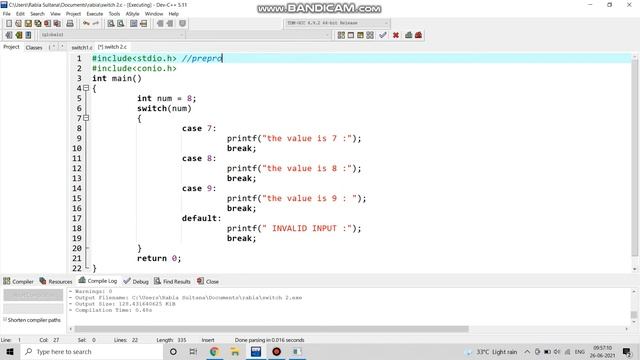Screen dimensions: 640x360
Task: Click the Run toolbar icon
Action: (x=351, y=35)
